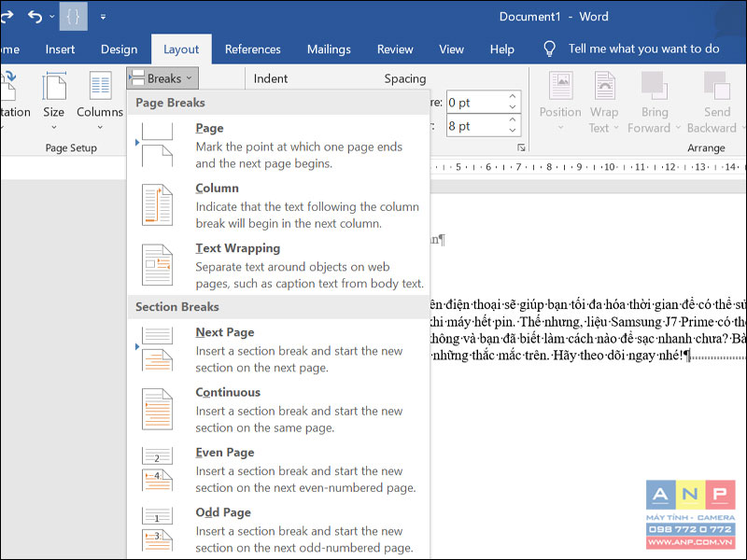Open the References tab
The height and width of the screenshot is (560, 747).
[252, 49]
